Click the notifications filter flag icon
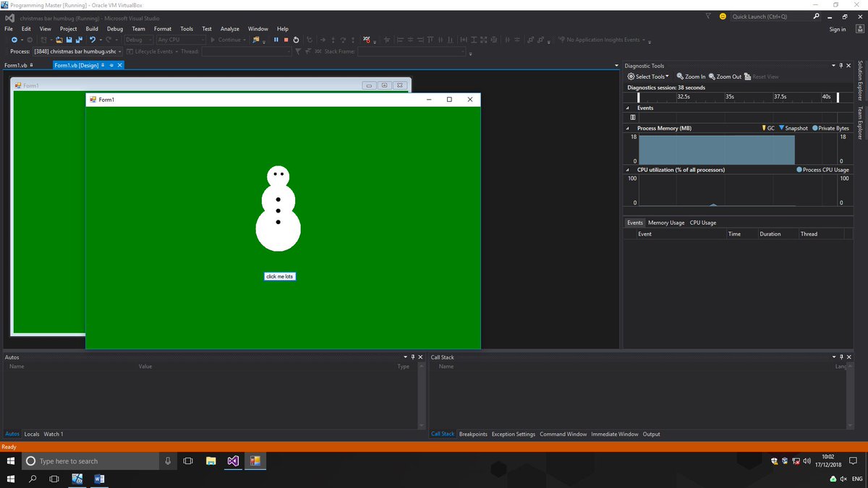This screenshot has width=868, height=488. (708, 16)
